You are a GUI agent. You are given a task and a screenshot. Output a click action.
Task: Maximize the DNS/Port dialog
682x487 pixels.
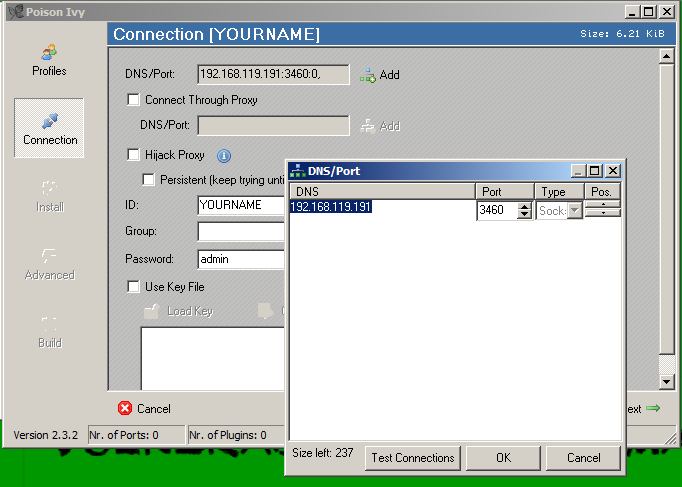tap(594, 171)
